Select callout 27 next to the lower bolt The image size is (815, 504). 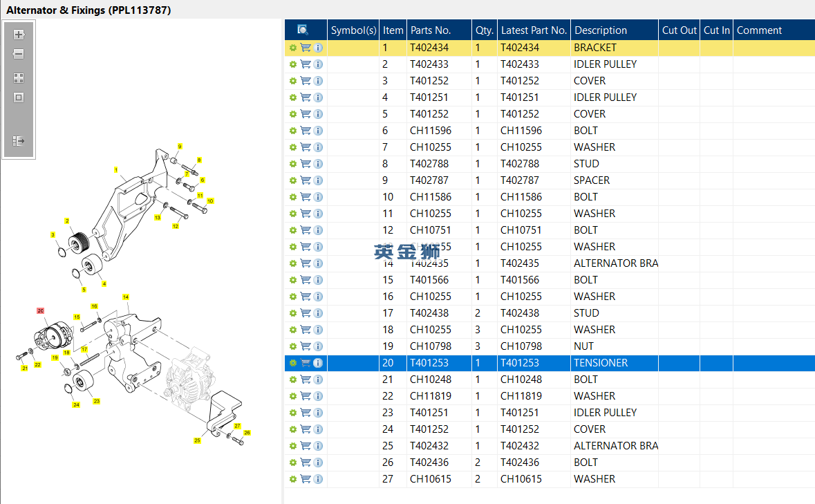[x=238, y=426]
